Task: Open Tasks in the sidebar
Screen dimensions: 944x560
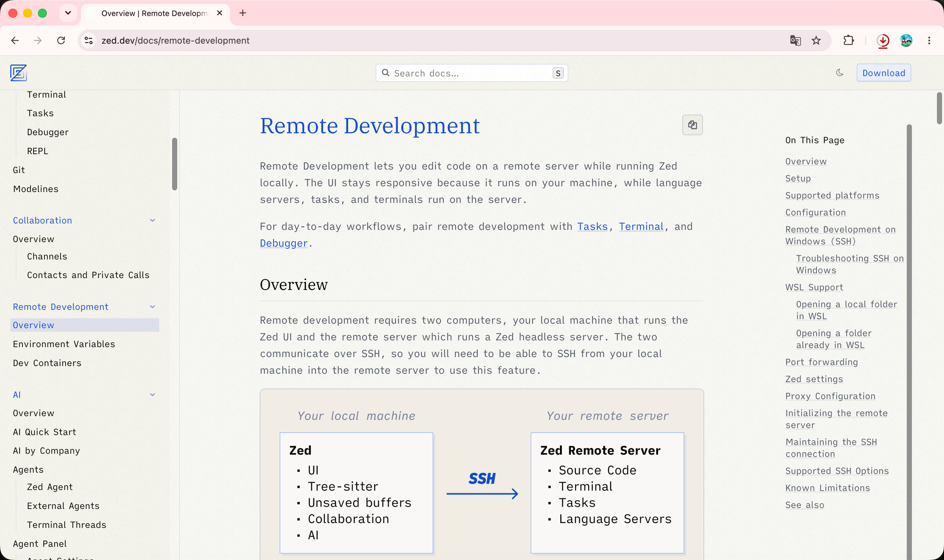Action: tap(40, 113)
